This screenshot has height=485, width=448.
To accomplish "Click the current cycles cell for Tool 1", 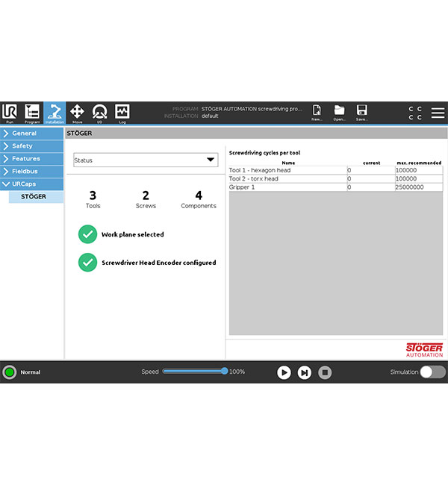I will click(371, 170).
